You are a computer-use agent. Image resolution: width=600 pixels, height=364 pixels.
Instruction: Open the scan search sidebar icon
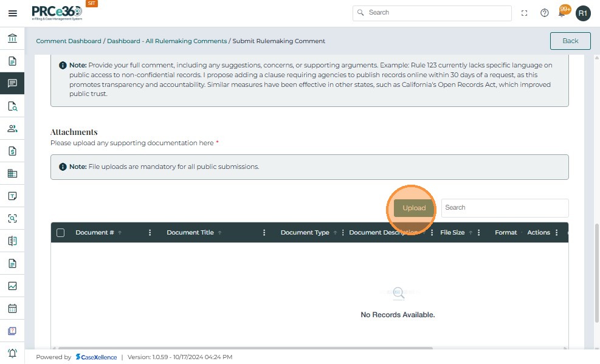pos(12,218)
